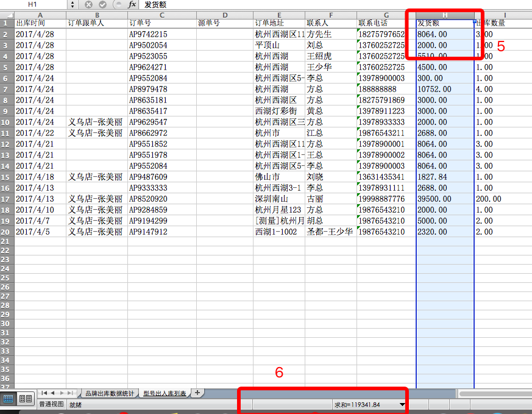Click order number AP8979478
Viewport: 532px width, 414px height.
[162, 89]
